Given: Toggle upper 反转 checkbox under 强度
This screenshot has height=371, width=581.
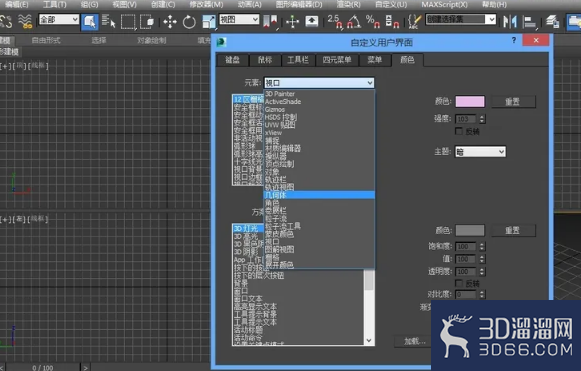Looking at the screenshot, I should [x=459, y=131].
